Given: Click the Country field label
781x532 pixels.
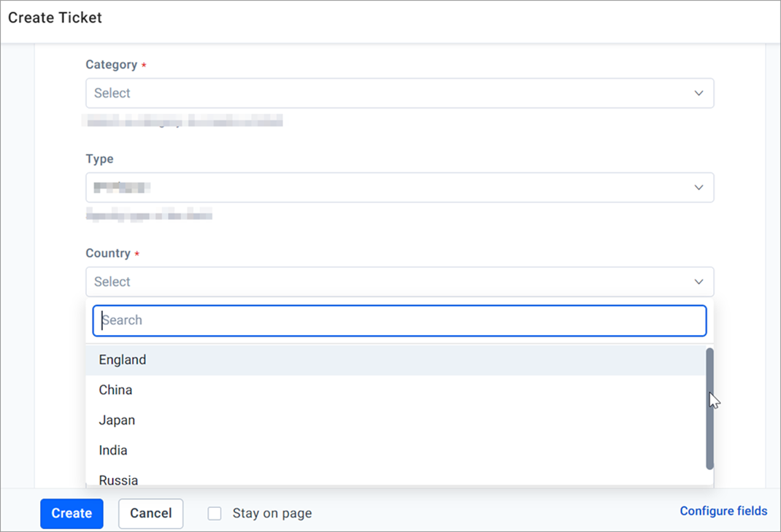Looking at the screenshot, I should (108, 253).
